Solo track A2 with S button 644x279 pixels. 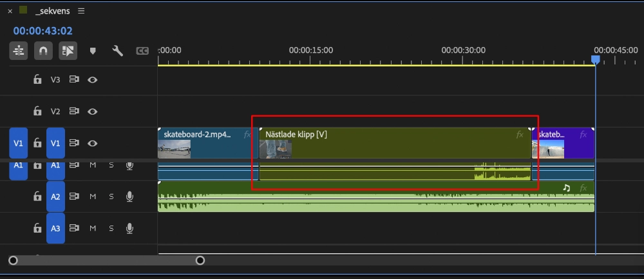click(111, 197)
